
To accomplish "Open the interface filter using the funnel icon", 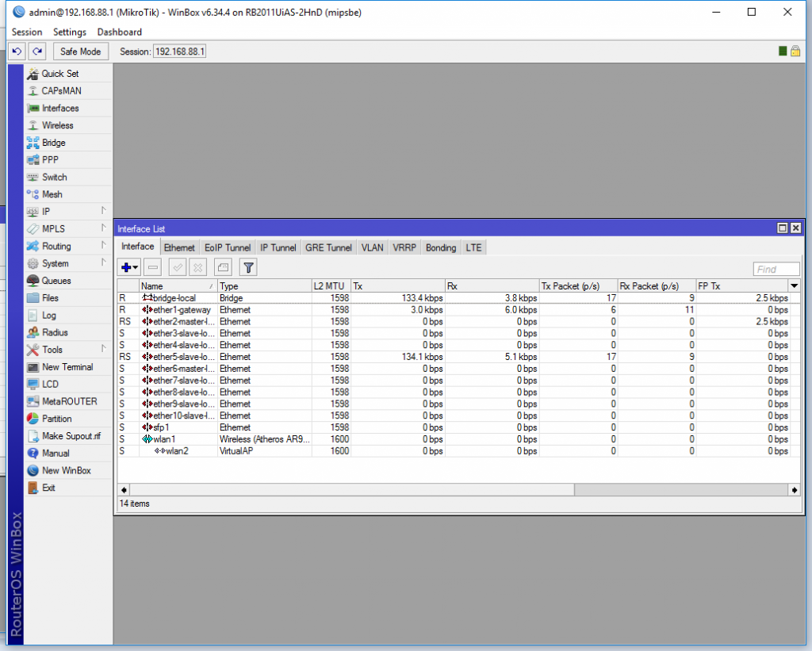I will point(248,267).
